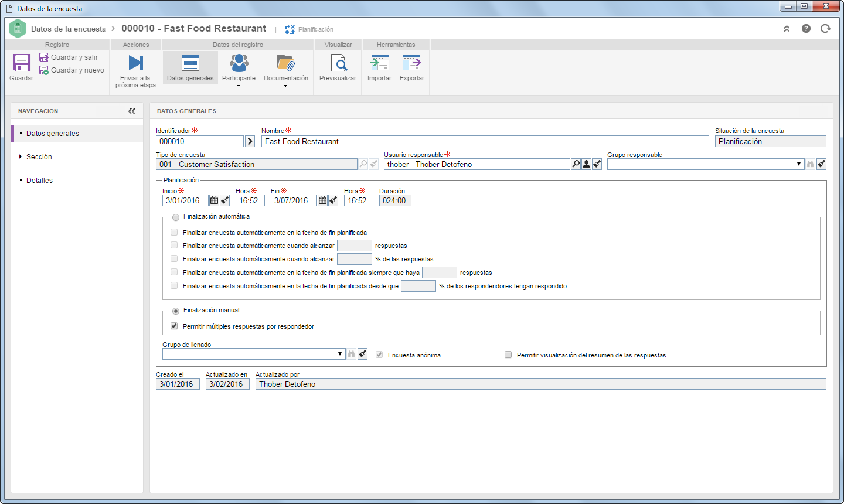Click Enviar a la próxima etapa icon
This screenshot has width=844, height=504.
[x=136, y=63]
